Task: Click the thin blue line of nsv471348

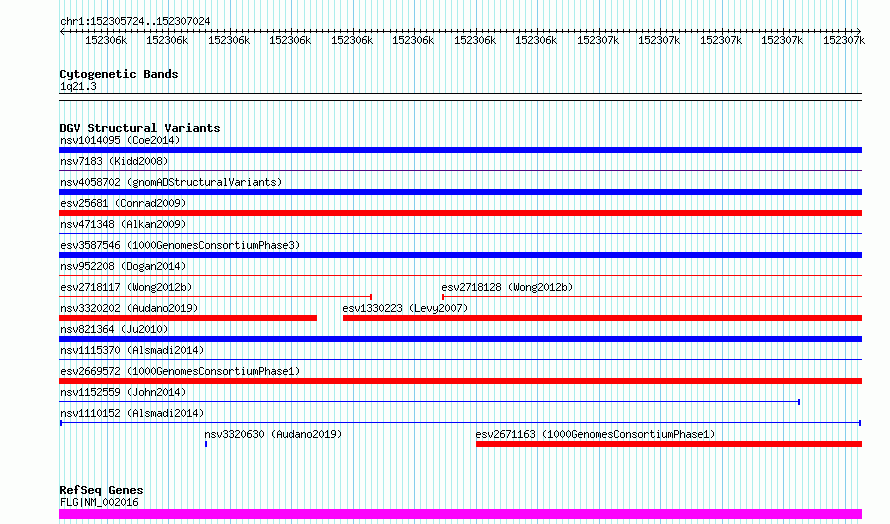Action: 460,233
